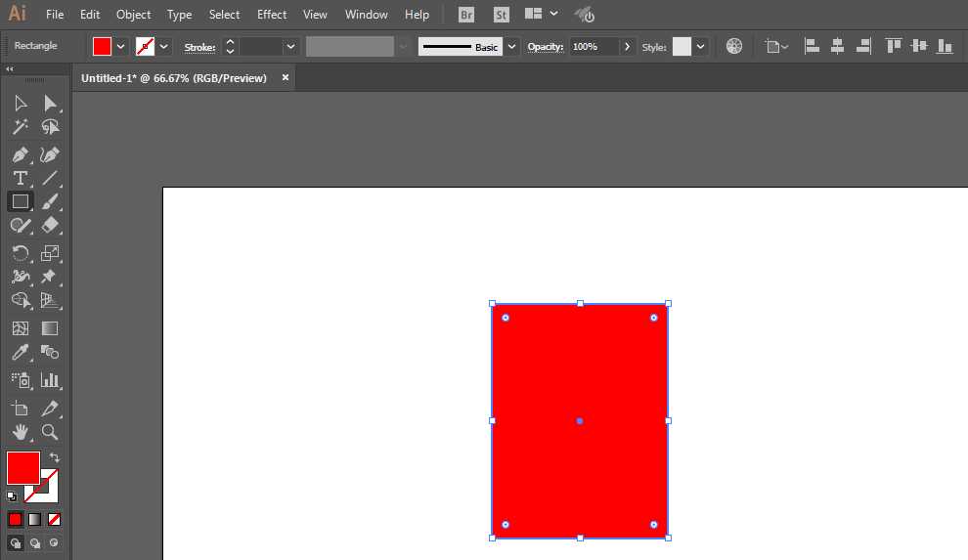Open the Type menu
Viewport: 968px width, 560px height.
[x=180, y=15]
